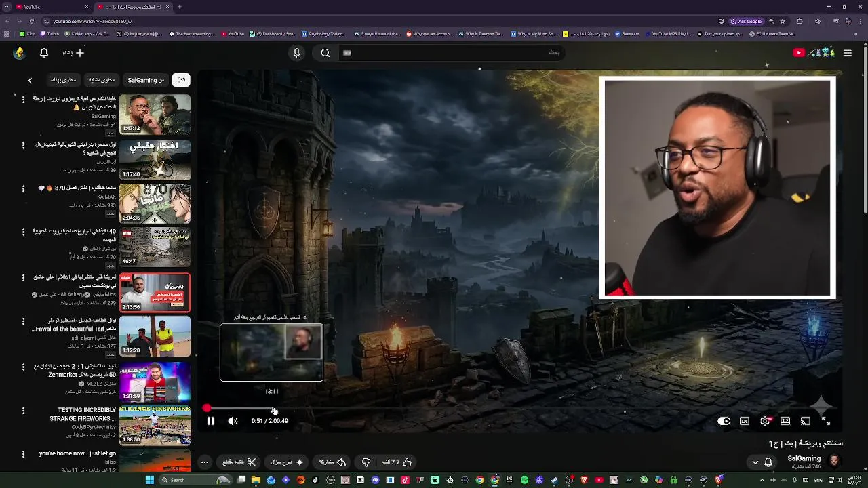Image resolution: width=868 pixels, height=488 pixels.
Task: Open options menu for the Ali Asheq podcast video
Action: pos(23,279)
